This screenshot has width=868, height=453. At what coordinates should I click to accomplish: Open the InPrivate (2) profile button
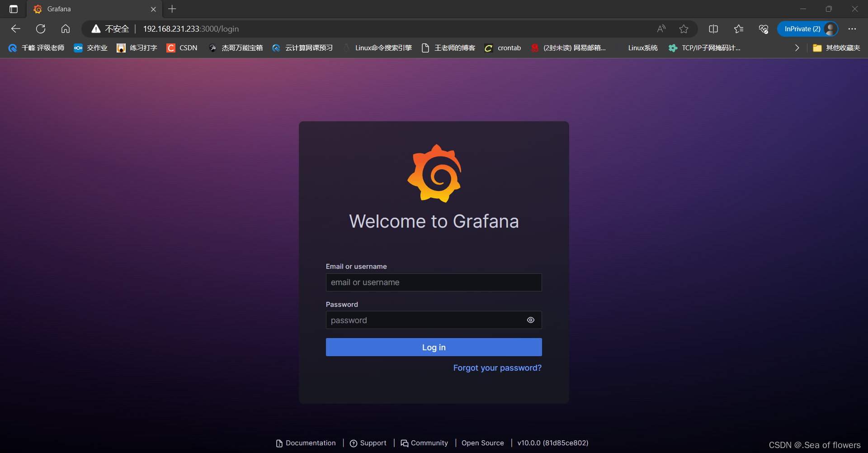(x=807, y=29)
